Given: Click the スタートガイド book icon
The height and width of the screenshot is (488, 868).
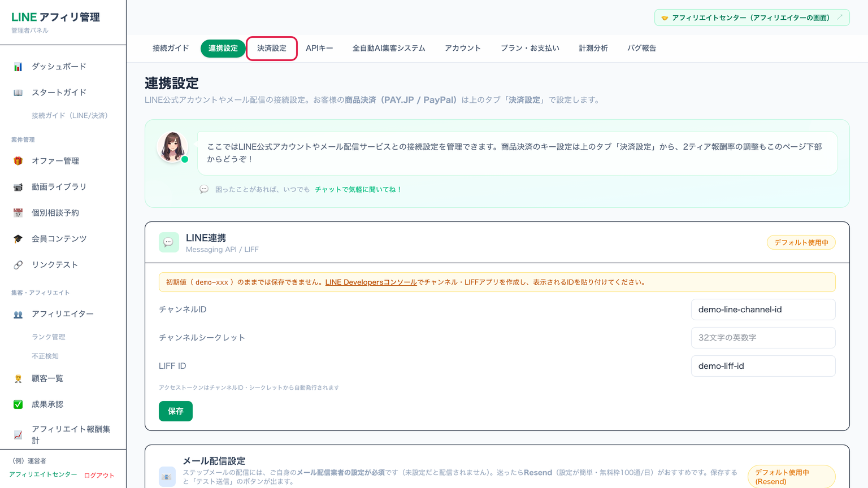Looking at the screenshot, I should pos(18,93).
